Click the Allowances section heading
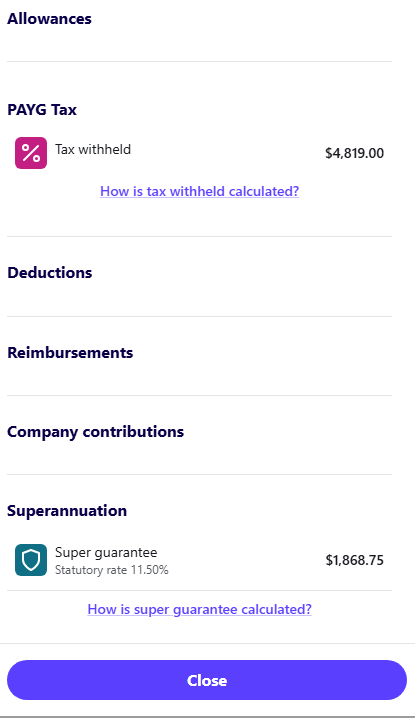The height and width of the screenshot is (718, 415). point(49,19)
